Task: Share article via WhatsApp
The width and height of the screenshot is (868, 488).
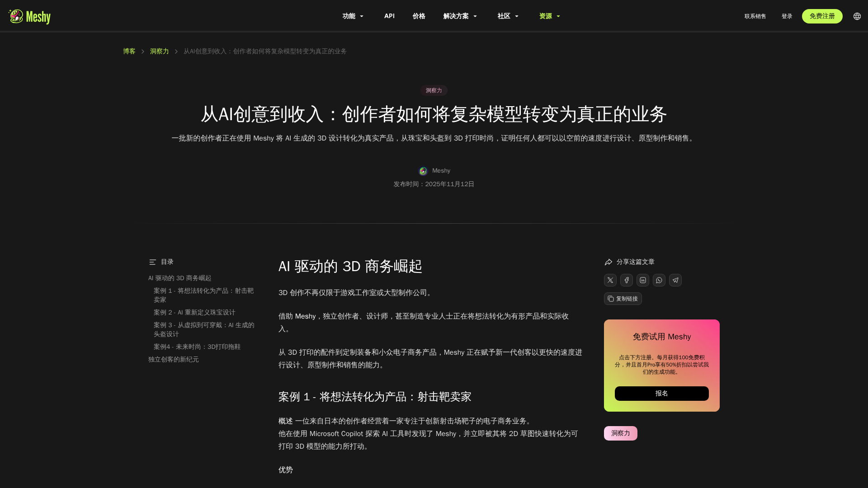Action: pos(659,280)
